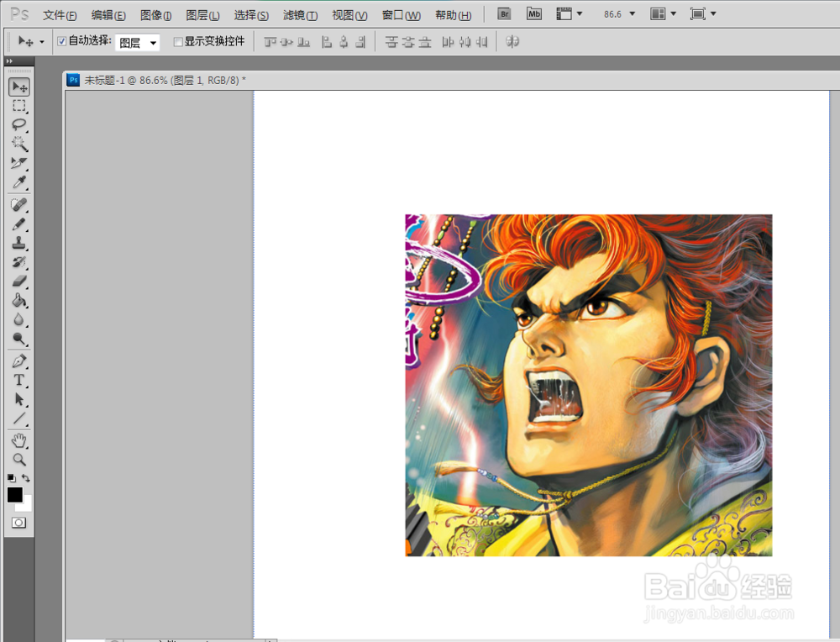Open the 视图(V) menu
Viewport: 840px width, 642px height.
click(349, 15)
